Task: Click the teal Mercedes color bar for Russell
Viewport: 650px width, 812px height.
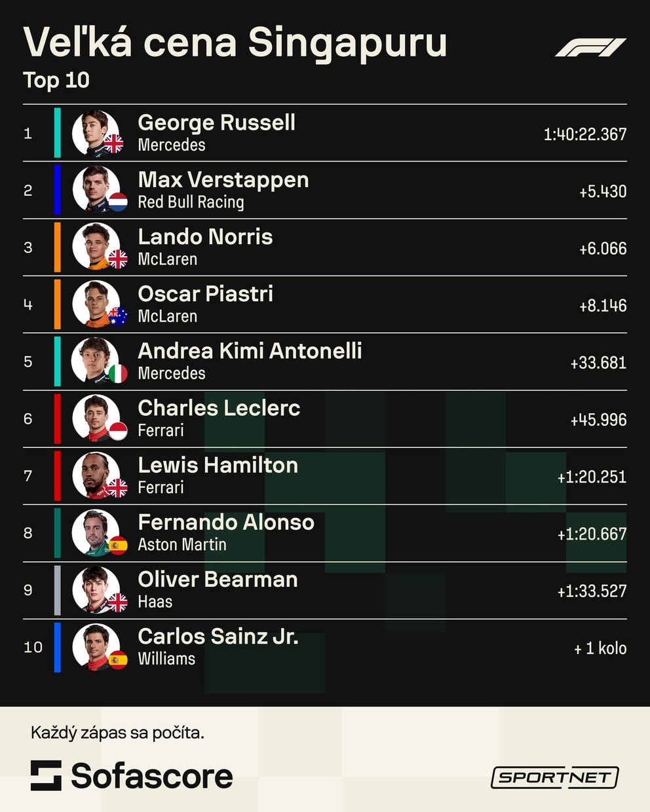Action: (x=58, y=133)
